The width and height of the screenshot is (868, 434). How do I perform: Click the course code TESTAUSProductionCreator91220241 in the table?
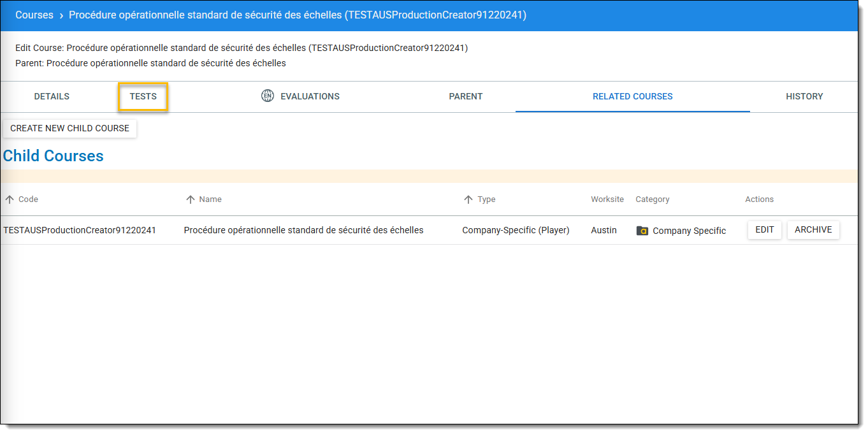[80, 230]
